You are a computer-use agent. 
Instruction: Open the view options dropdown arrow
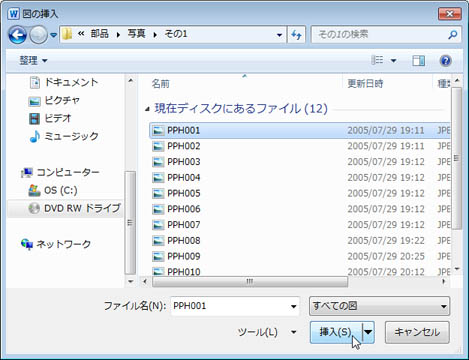tap(393, 61)
